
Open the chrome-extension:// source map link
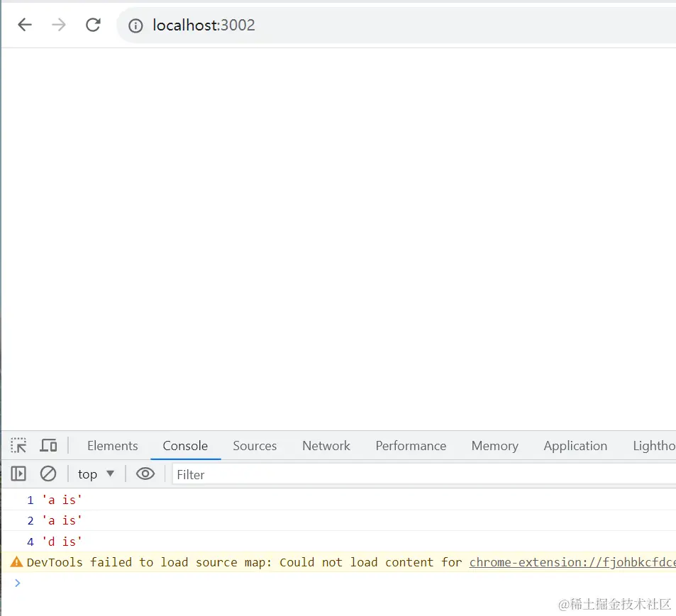tap(572, 563)
